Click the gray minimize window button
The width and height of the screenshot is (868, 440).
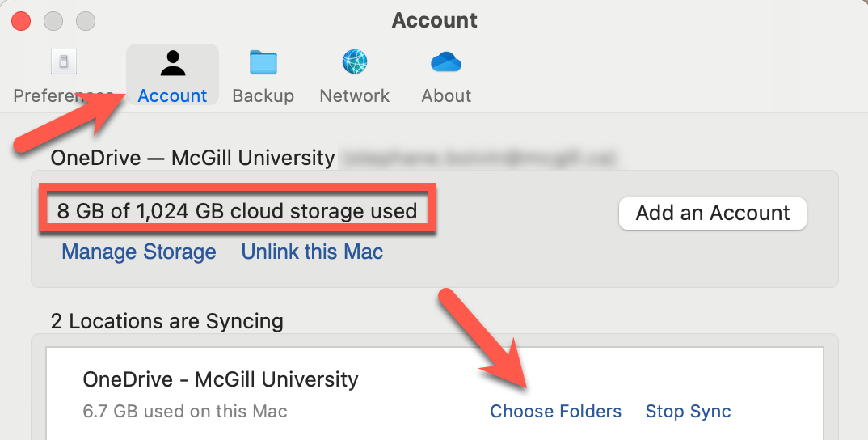tap(53, 21)
